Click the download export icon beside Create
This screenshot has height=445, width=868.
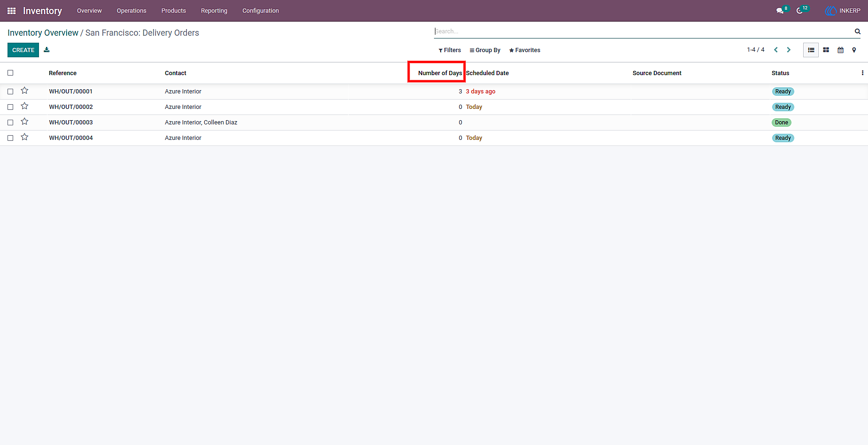tap(46, 50)
